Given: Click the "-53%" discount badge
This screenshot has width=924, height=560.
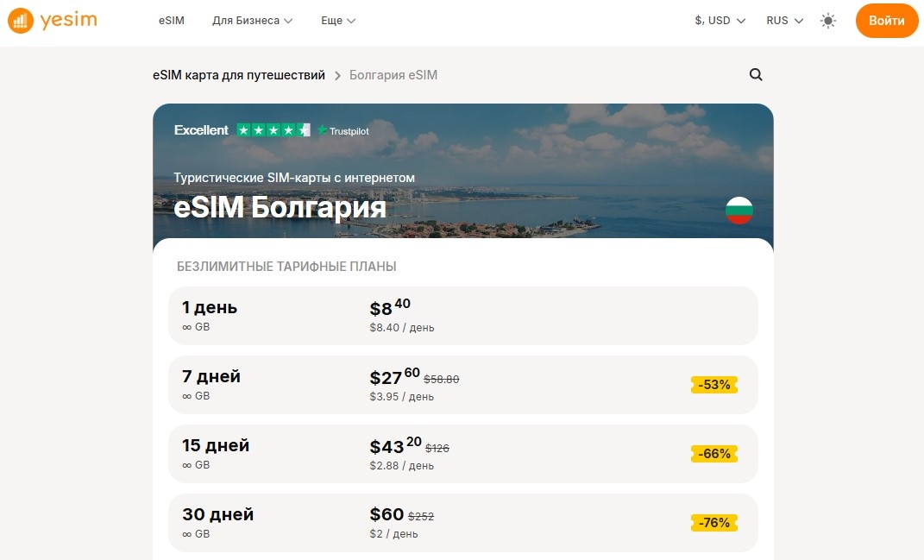Looking at the screenshot, I should (x=713, y=385).
